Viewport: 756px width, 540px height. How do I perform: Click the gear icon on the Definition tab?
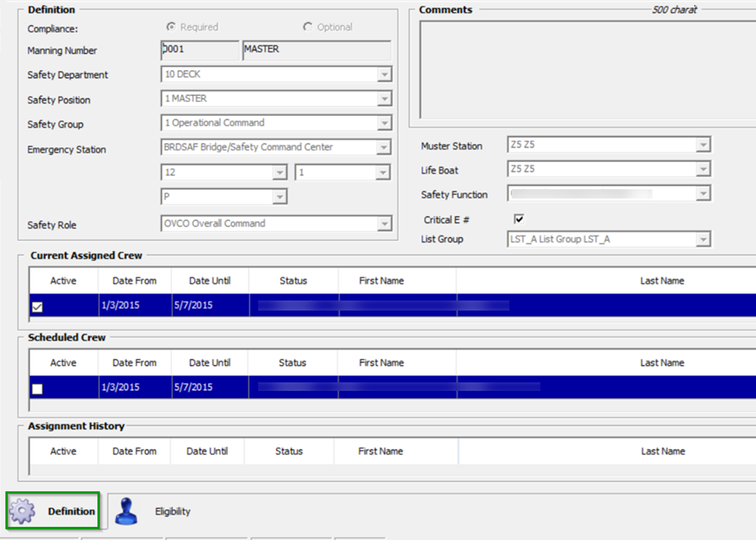point(22,511)
